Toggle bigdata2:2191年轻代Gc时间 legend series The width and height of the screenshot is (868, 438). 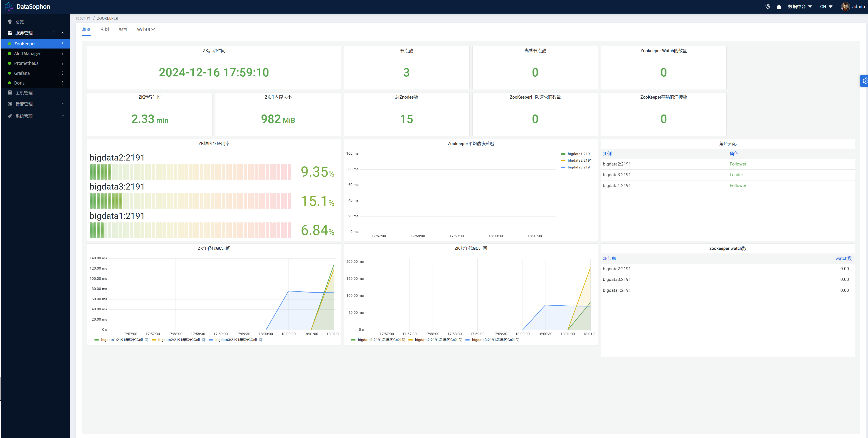coord(181,340)
